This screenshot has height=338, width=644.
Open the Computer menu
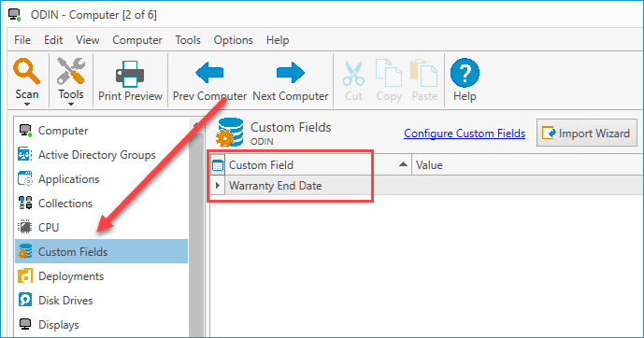pyautogui.click(x=137, y=40)
